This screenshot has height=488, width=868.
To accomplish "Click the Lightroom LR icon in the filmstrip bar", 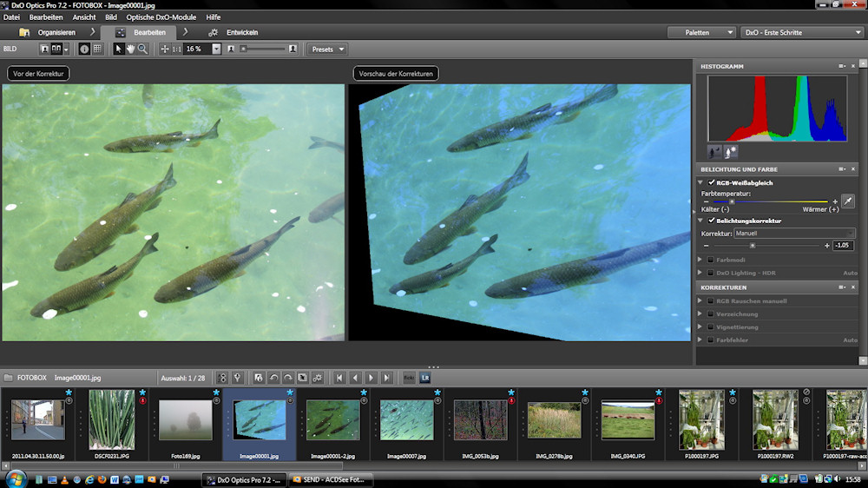I will (424, 378).
